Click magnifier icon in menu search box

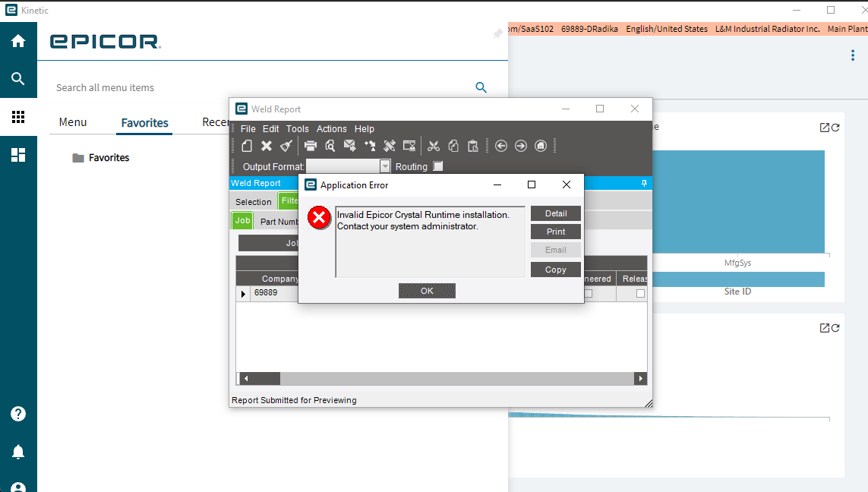click(x=481, y=87)
